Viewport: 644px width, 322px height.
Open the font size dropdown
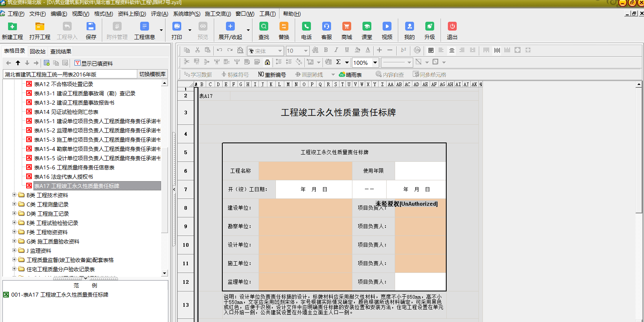click(306, 51)
